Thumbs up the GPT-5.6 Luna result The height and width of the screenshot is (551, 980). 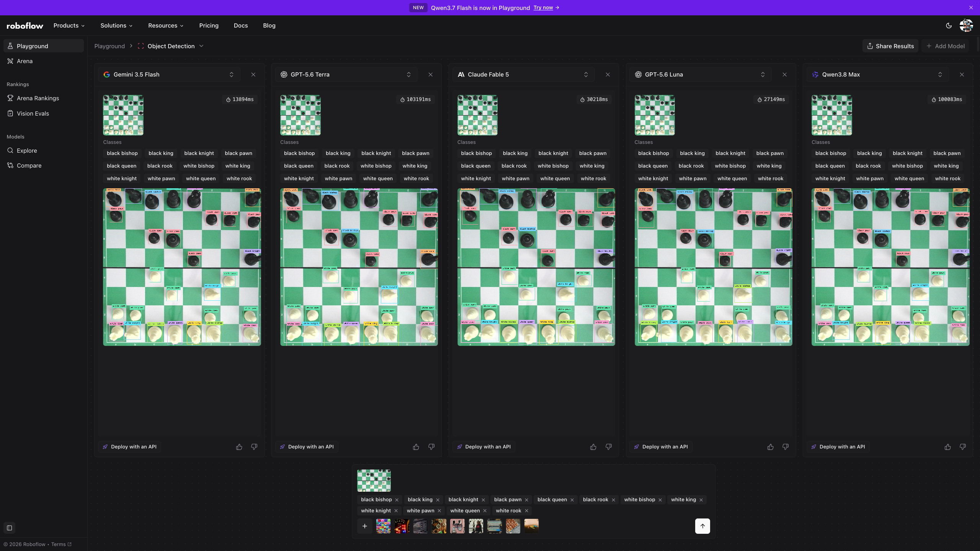[x=771, y=447]
